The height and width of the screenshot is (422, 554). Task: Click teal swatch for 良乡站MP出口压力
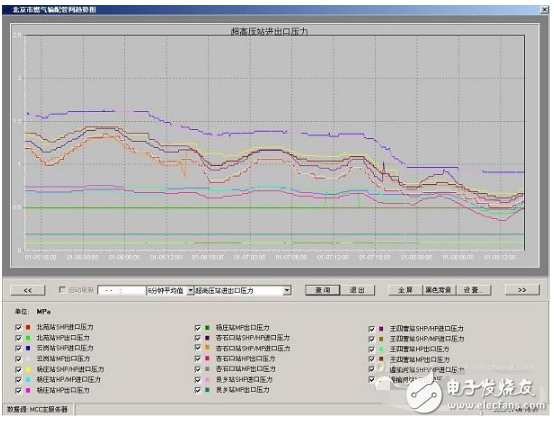pos(207,390)
